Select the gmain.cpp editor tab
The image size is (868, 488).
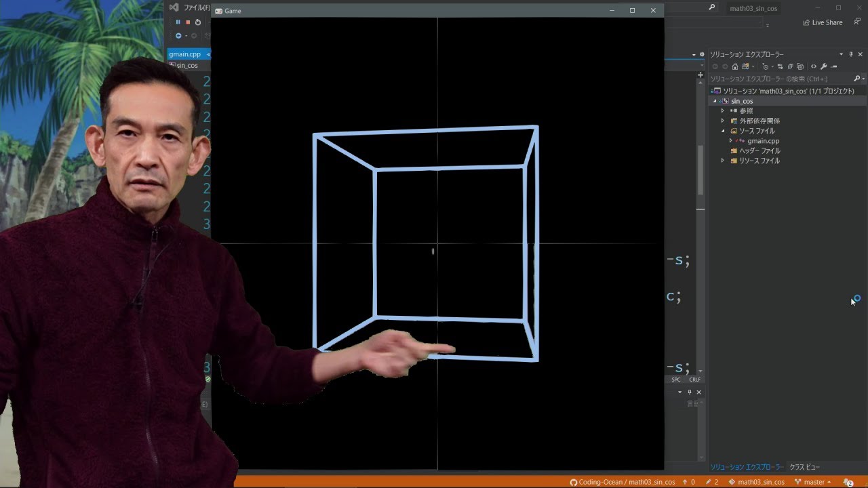[184, 54]
